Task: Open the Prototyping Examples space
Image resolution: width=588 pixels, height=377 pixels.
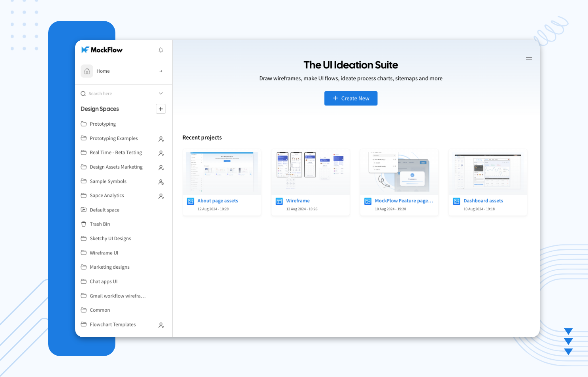Action: coord(114,138)
